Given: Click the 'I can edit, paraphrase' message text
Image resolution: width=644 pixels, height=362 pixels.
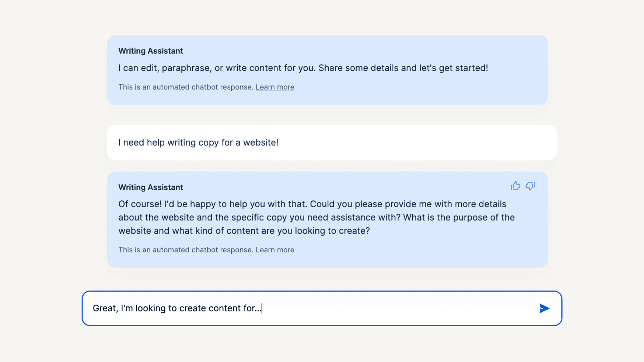Looking at the screenshot, I should 303,68.
